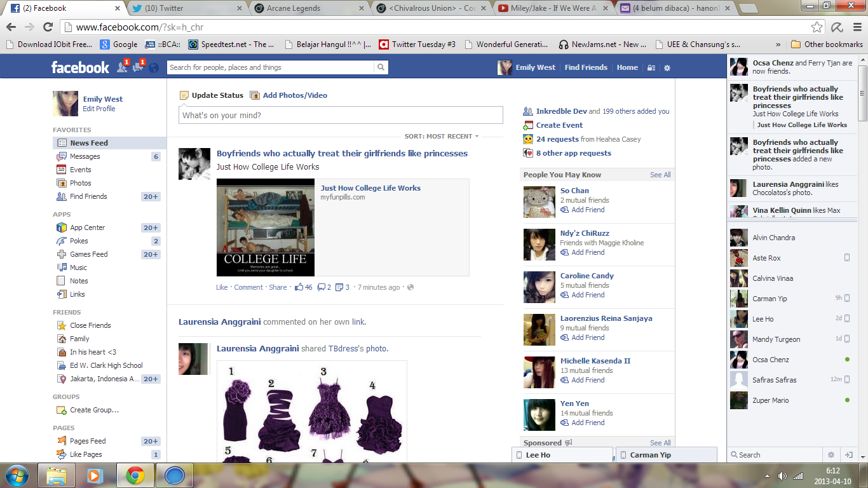The height and width of the screenshot is (488, 868).
Task: Click See All in People You May Know
Action: (x=660, y=175)
